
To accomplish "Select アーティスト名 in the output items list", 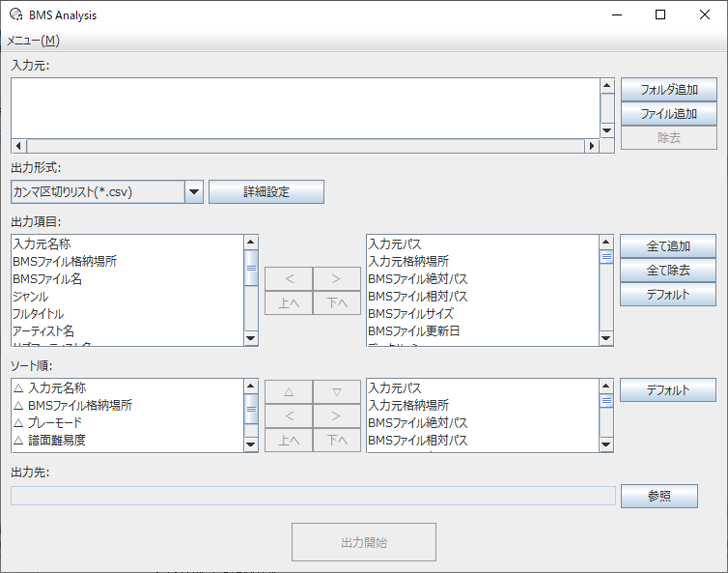I will [x=127, y=330].
